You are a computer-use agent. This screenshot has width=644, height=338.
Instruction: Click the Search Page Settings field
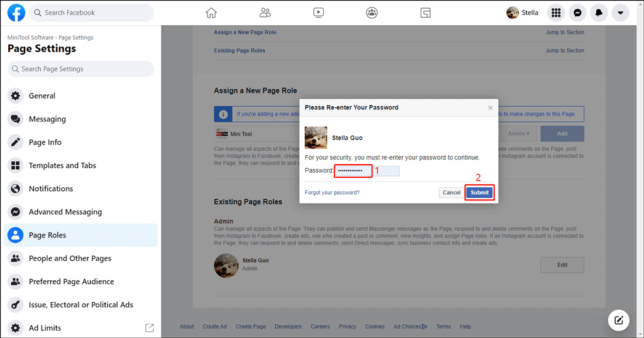(x=80, y=69)
